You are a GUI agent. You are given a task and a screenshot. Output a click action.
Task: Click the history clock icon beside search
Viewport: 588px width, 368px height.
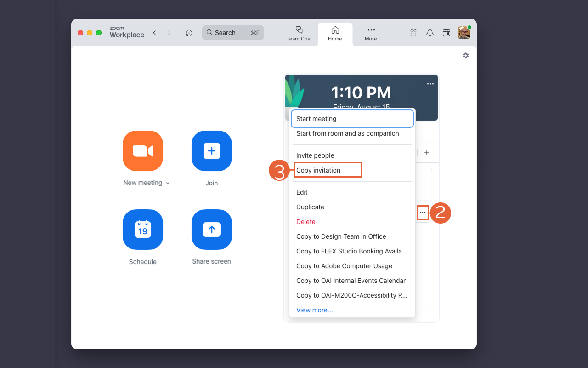coord(188,33)
